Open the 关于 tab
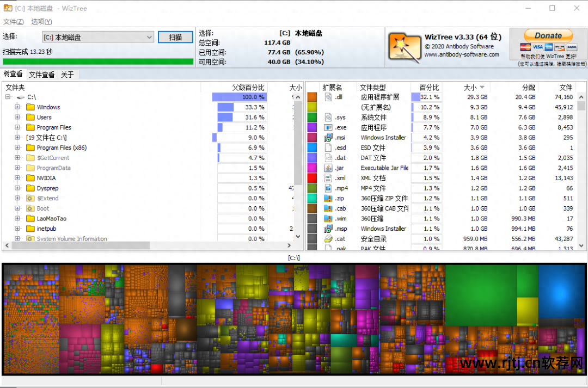The height and width of the screenshot is (388, 588). [x=68, y=75]
